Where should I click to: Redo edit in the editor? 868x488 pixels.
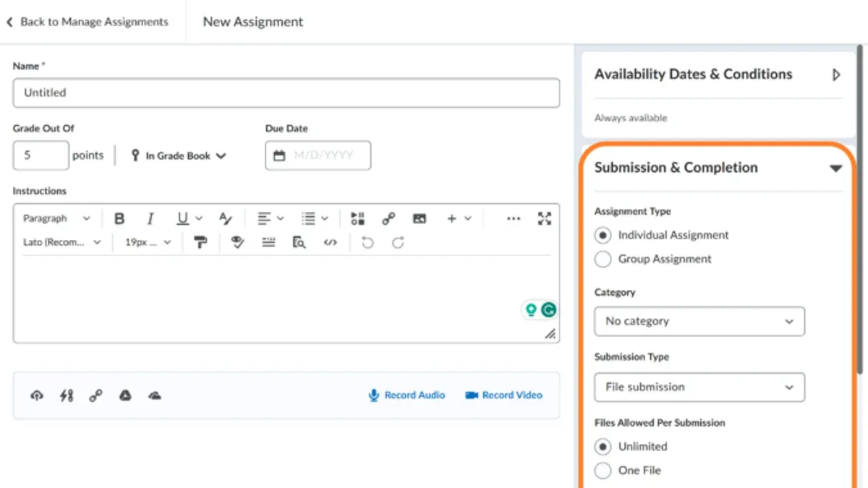point(398,243)
